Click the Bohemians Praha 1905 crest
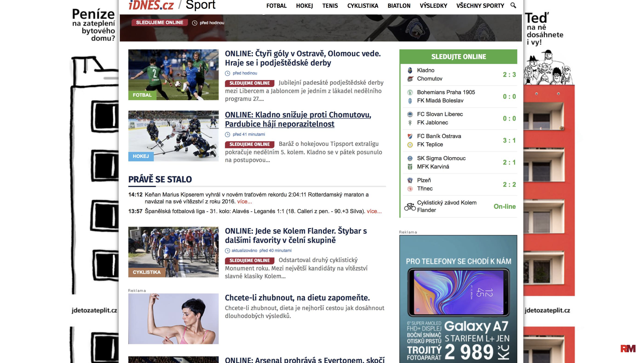The width and height of the screenshot is (644, 363). [x=410, y=92]
